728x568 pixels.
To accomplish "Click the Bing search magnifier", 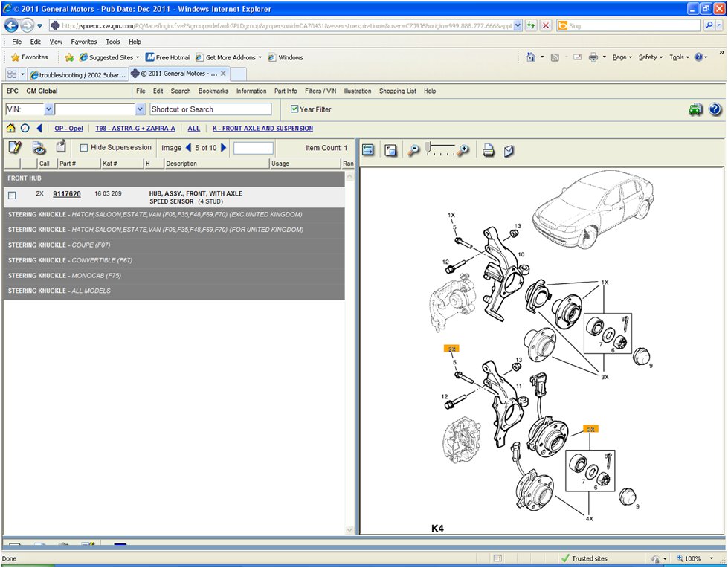I will [709, 25].
